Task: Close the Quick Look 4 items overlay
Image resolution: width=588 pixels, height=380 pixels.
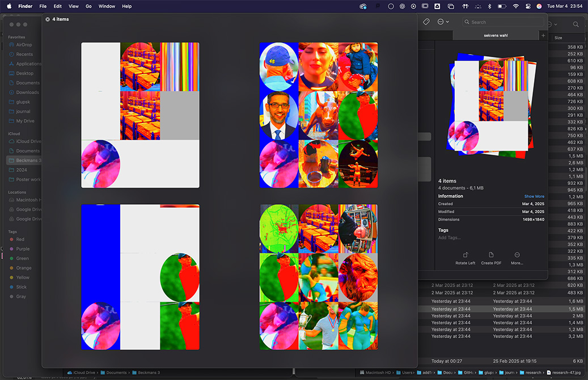Action: point(48,19)
